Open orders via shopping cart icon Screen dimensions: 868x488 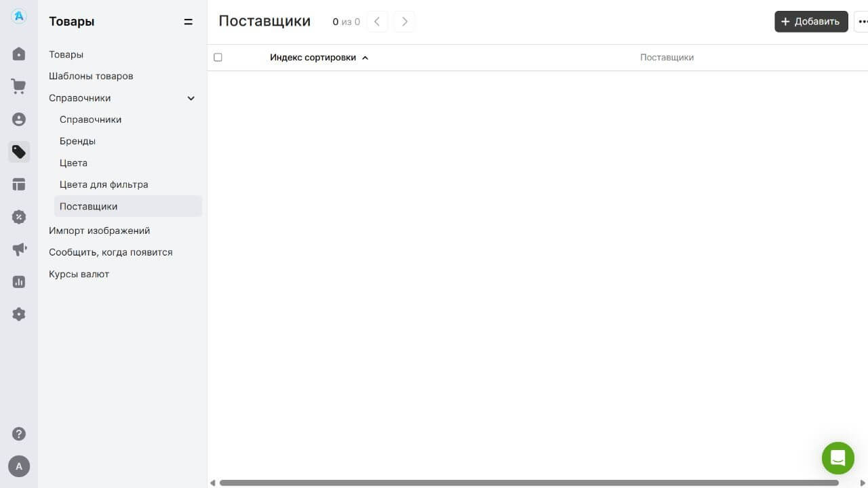19,87
